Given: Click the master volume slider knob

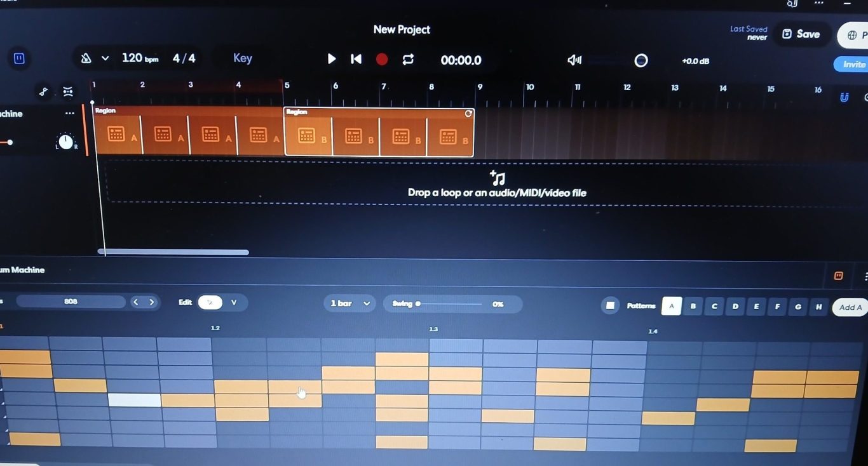Looking at the screenshot, I should pos(641,60).
